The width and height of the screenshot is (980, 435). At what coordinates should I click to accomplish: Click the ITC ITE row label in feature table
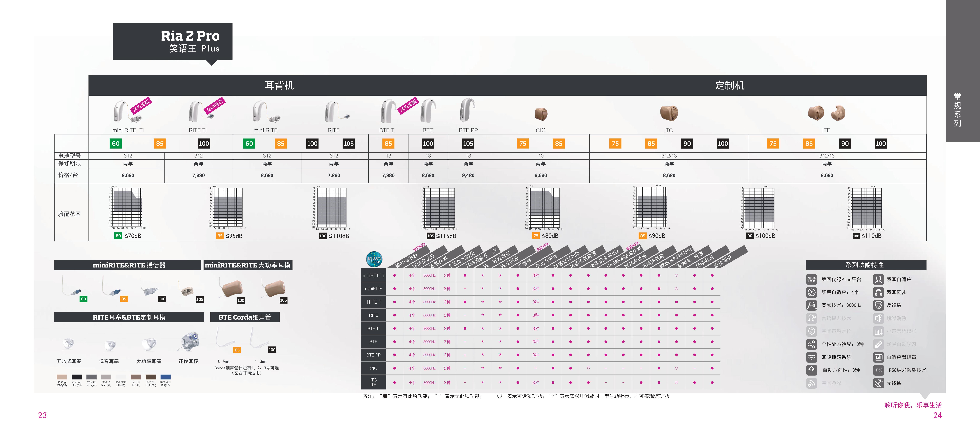(x=373, y=382)
